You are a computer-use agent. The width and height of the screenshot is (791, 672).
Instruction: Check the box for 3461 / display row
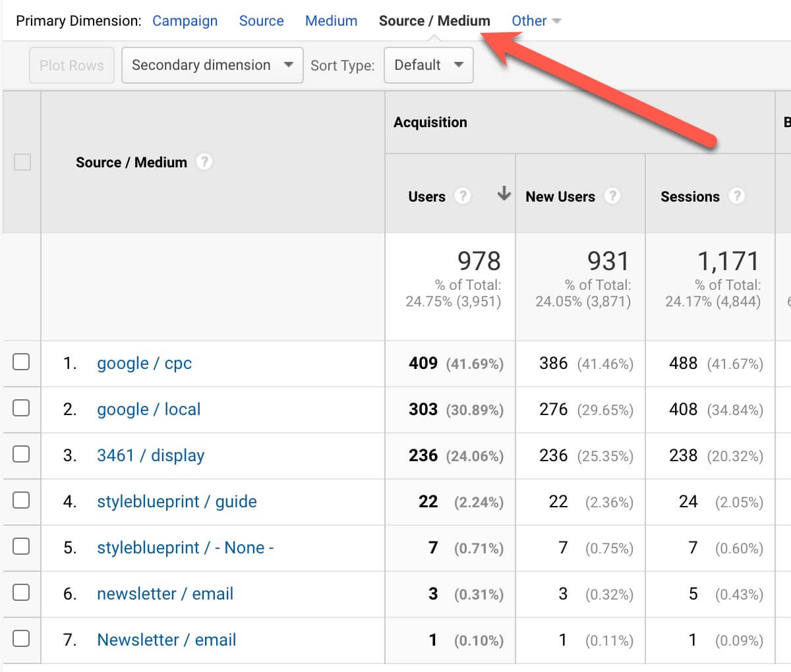[21, 454]
